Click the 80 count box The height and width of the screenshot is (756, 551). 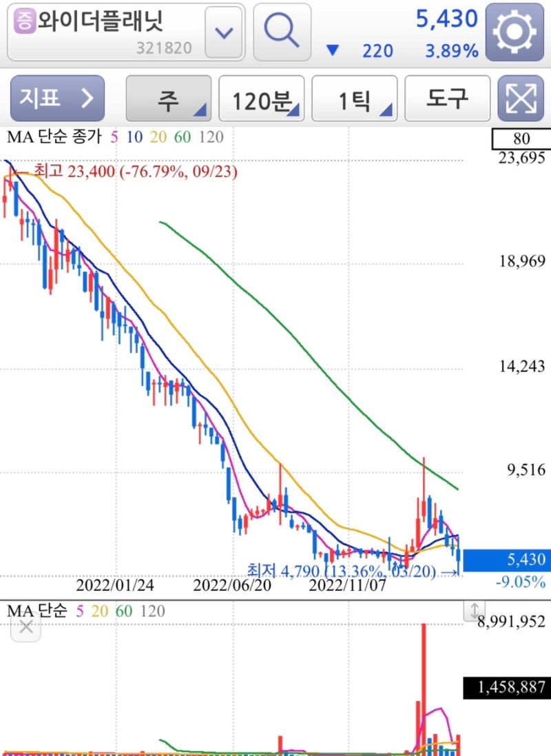(x=521, y=139)
